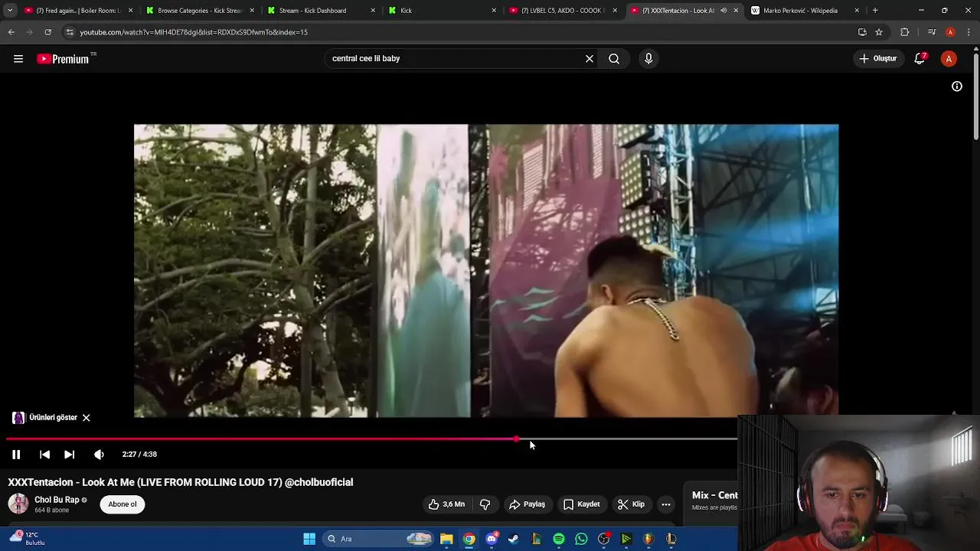Bookmark this page with the star
This screenshot has width=980, height=551.
coord(879,32)
